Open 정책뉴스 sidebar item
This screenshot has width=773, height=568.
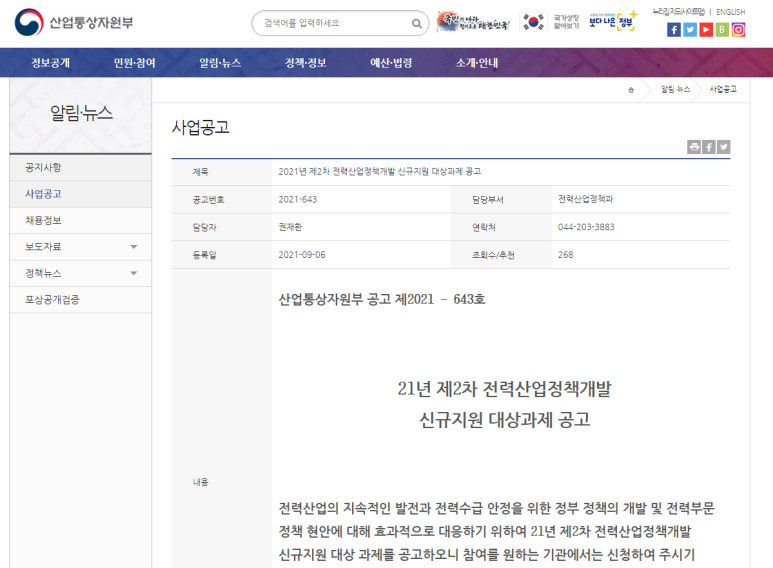click(x=43, y=273)
